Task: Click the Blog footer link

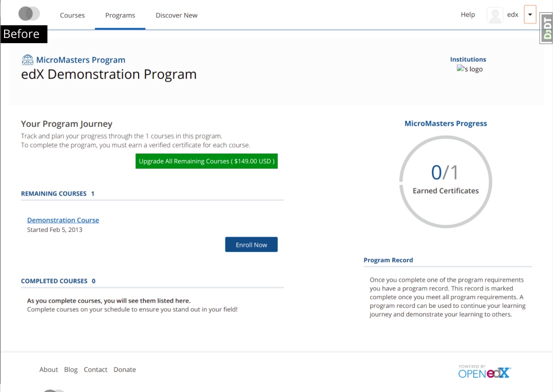Action: (x=71, y=369)
